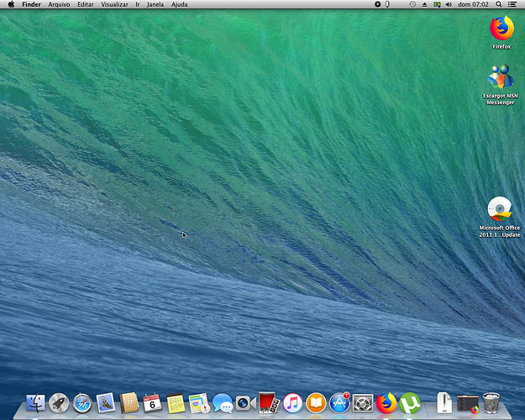Launch iTunes music note icon in Dock
Screen dimensions: 525x420
292,403
